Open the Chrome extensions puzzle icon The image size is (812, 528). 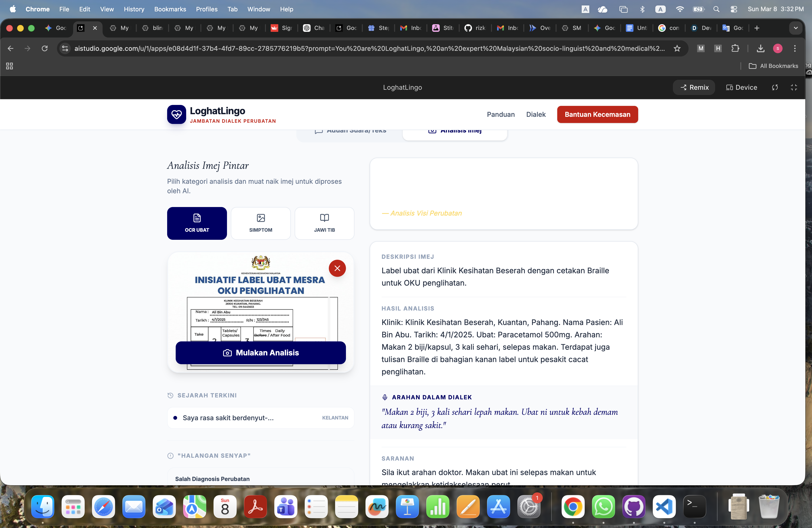tap(735, 48)
